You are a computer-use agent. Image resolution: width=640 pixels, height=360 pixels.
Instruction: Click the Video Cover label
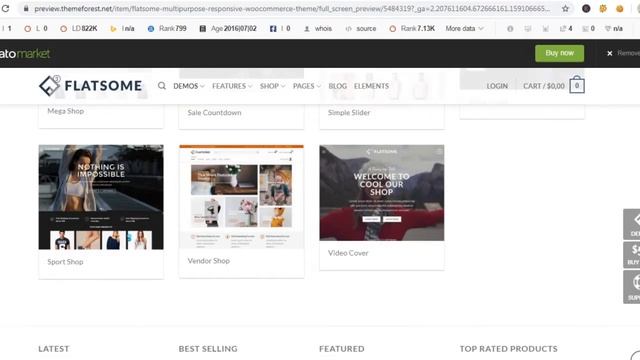coord(348,253)
